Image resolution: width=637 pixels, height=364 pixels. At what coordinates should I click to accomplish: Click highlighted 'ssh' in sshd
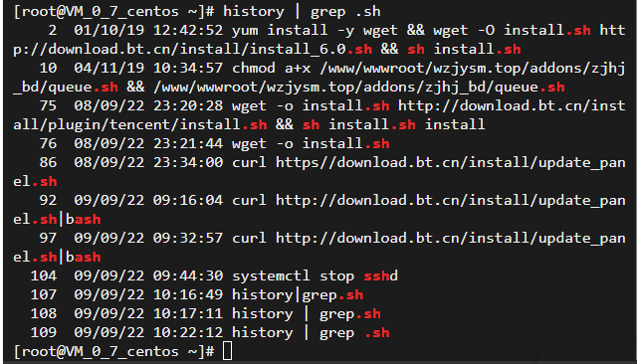coord(376,275)
